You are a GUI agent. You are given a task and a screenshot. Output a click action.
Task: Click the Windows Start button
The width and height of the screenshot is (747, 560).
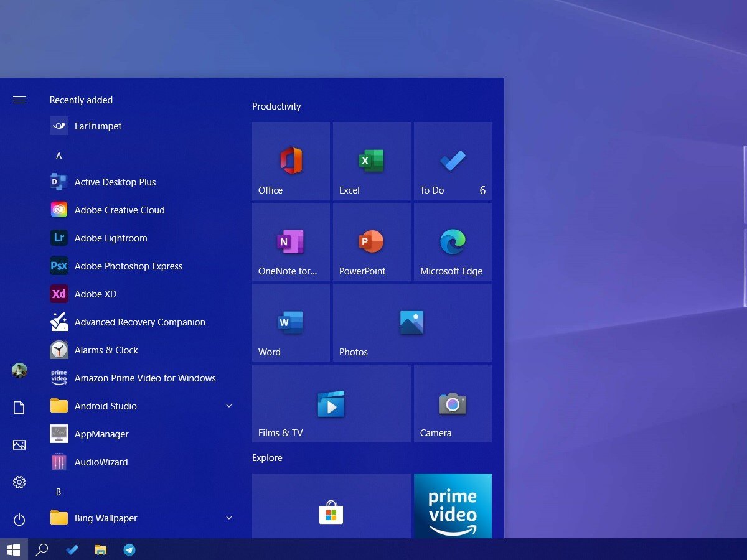(14, 549)
